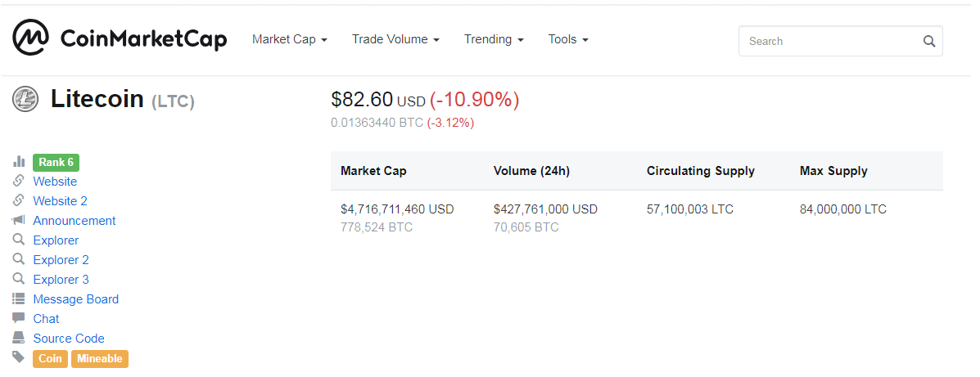980x377 pixels.
Task: Open the Market Cap dropdown menu
Action: click(x=289, y=39)
